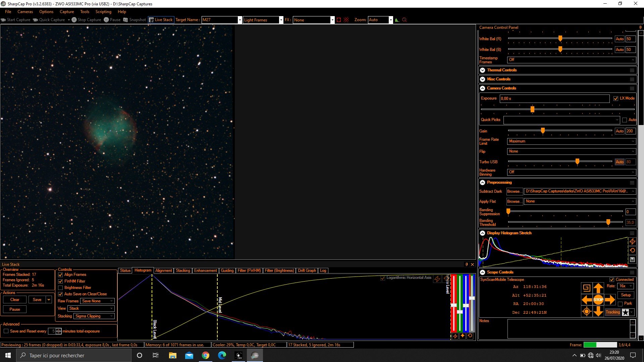Open the Stacking dropdown showing Sigma Clipping
The height and width of the screenshot is (362, 644).
pos(94,316)
